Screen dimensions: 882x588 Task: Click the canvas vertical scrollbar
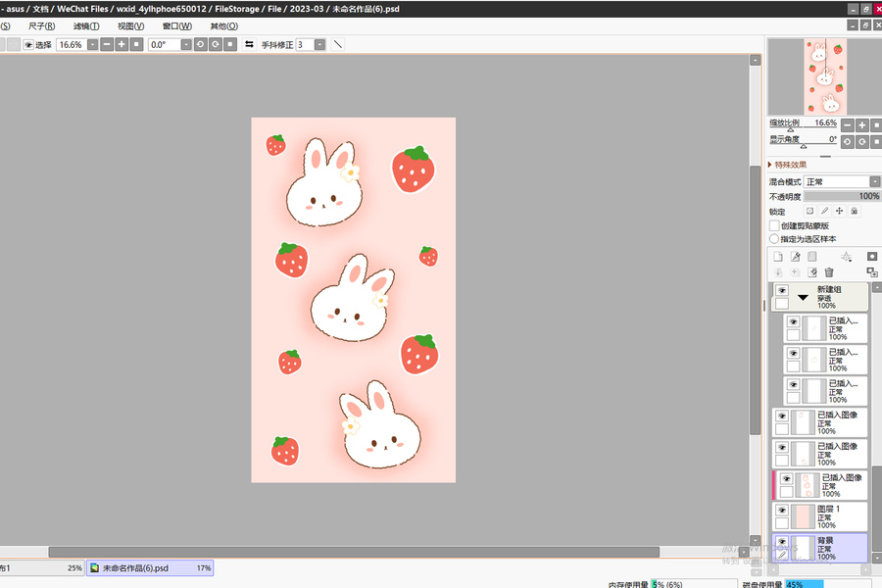[x=755, y=300]
